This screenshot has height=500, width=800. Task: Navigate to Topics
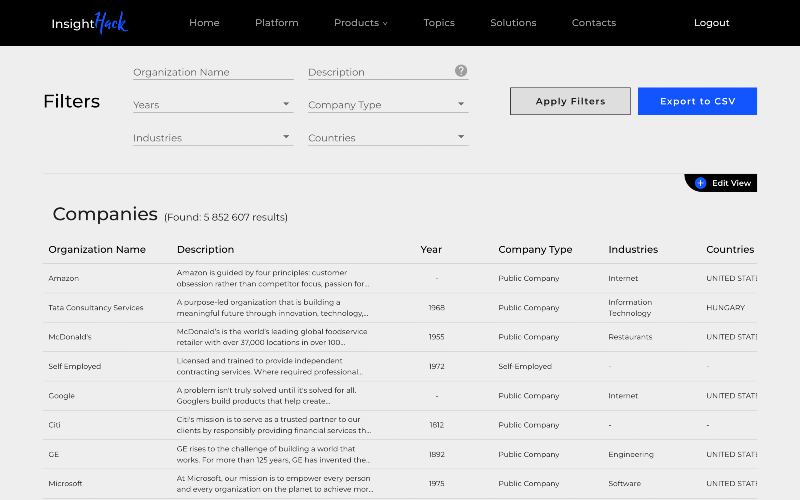point(439,23)
